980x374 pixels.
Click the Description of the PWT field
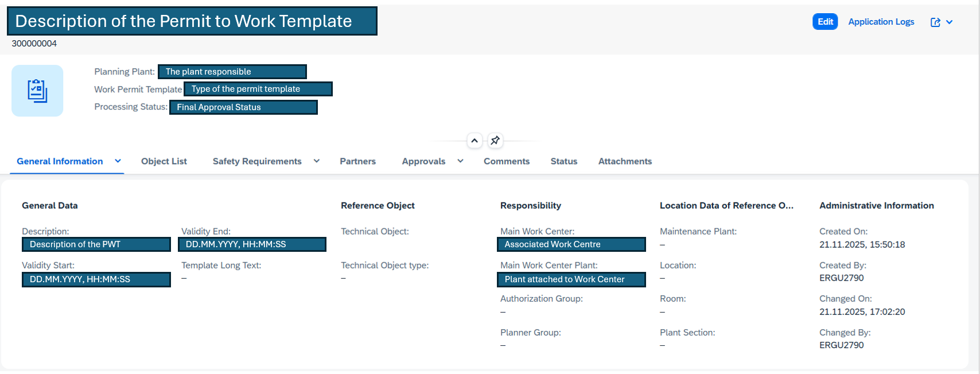[96, 244]
